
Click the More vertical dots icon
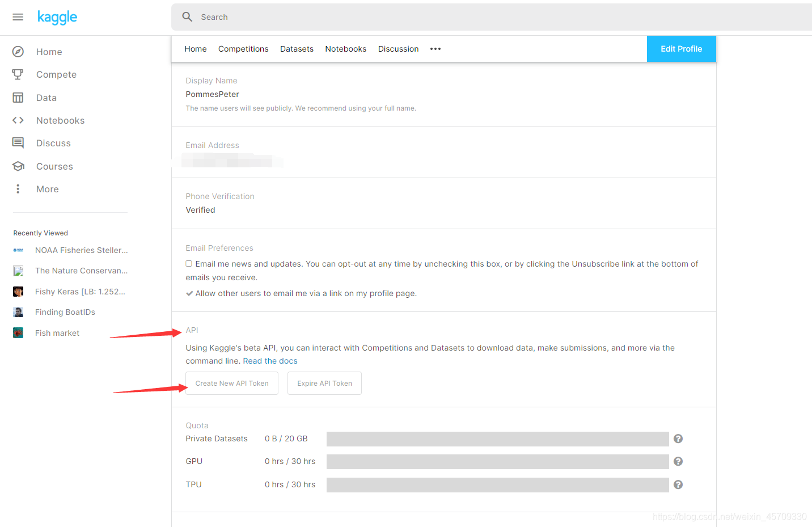pos(18,189)
